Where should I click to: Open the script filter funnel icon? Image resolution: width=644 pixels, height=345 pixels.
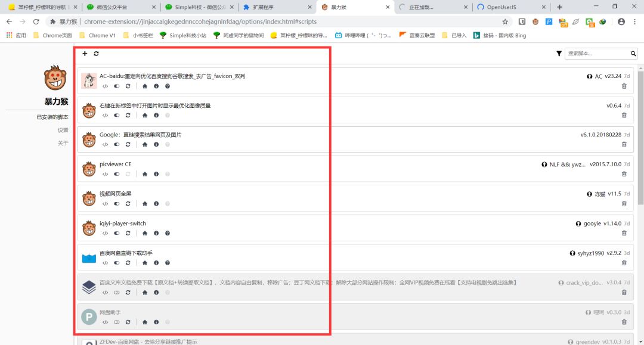(x=559, y=54)
